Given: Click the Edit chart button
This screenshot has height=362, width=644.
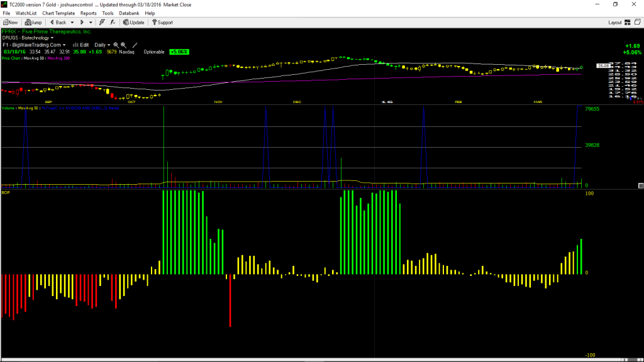Looking at the screenshot, I should coord(81,45).
